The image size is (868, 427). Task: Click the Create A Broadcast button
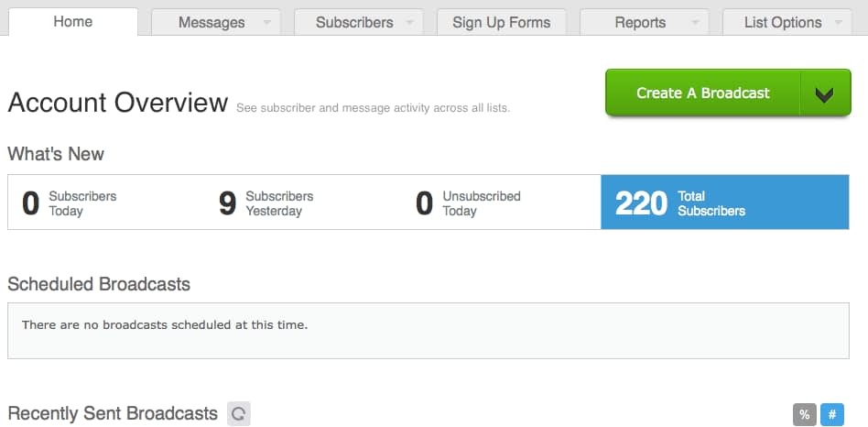pyautogui.click(x=702, y=93)
